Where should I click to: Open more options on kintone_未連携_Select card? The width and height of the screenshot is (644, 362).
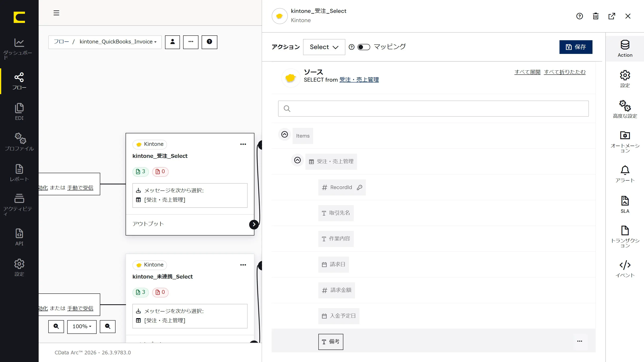243,265
